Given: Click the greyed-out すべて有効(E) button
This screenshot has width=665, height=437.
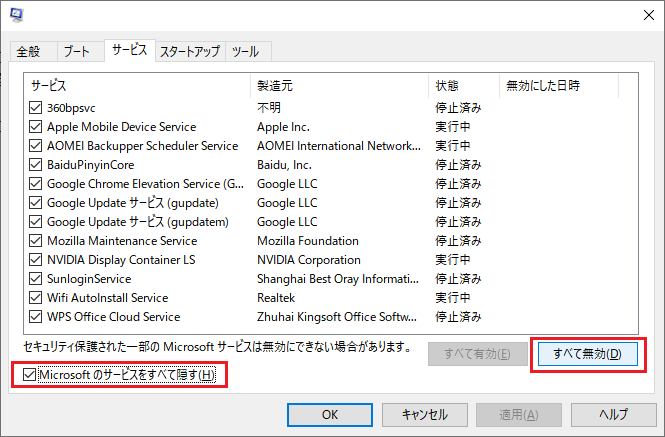Looking at the screenshot, I should (478, 354).
